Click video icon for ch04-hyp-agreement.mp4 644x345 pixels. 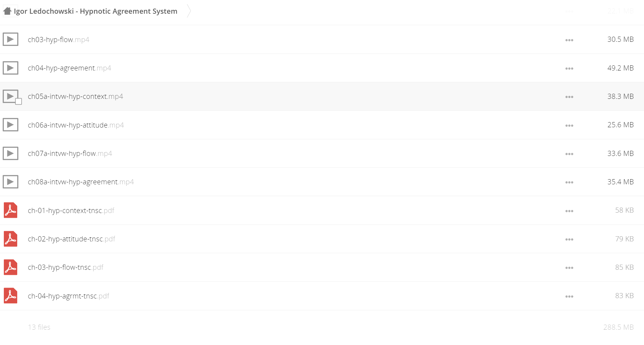(x=11, y=68)
